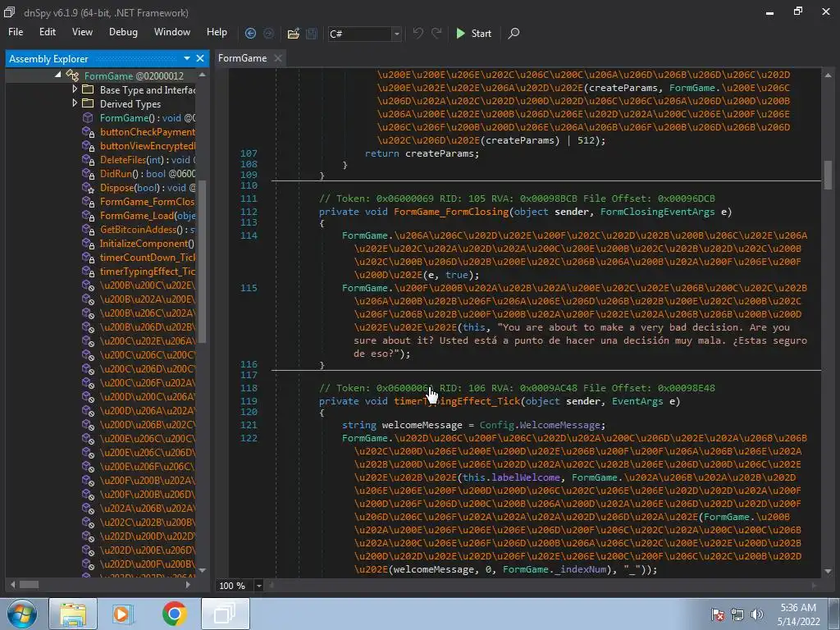Open the 100 % zoom dropdown
This screenshot has height=630, width=840.
(258, 586)
